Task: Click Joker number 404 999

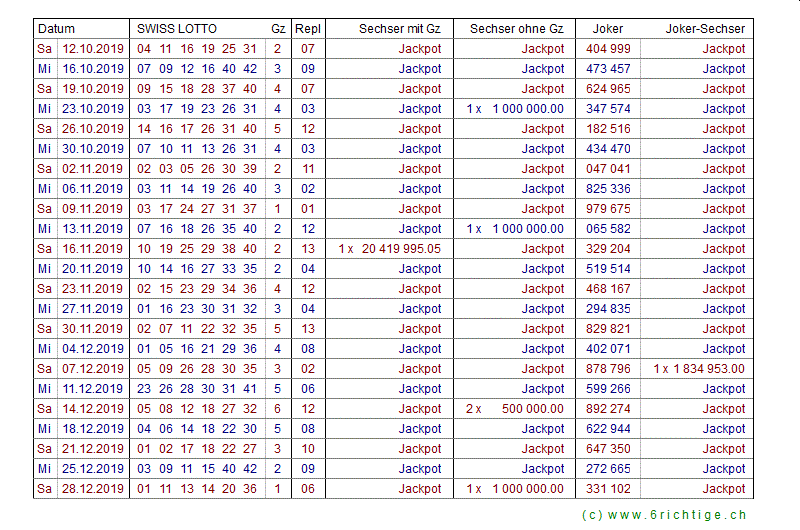Action: click(x=608, y=49)
